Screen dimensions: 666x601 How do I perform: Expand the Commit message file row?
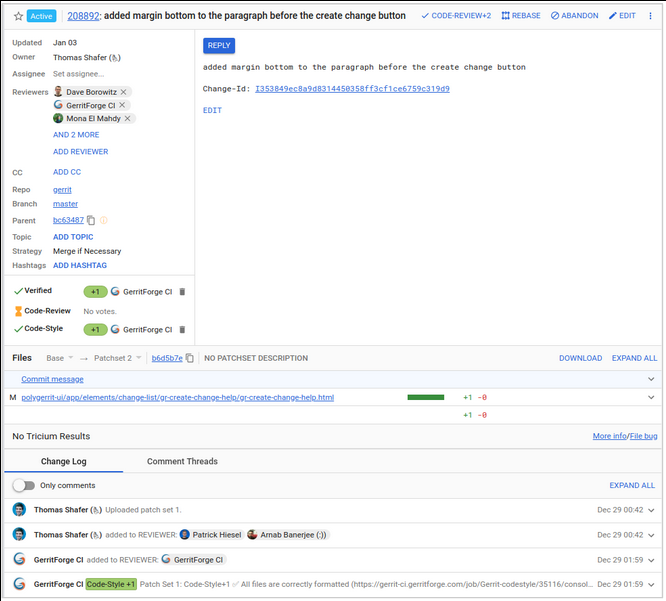[651, 379]
